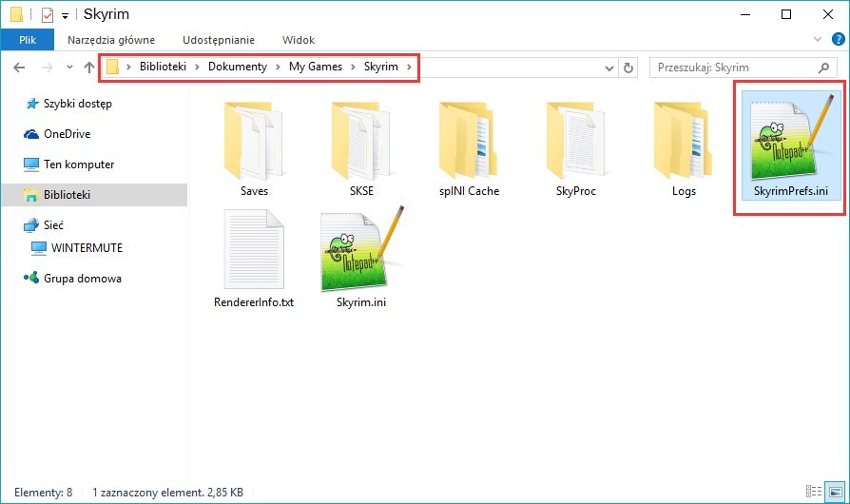This screenshot has width=850, height=504.
Task: Select Biblioteki in navigation pane
Action: [x=94, y=195]
